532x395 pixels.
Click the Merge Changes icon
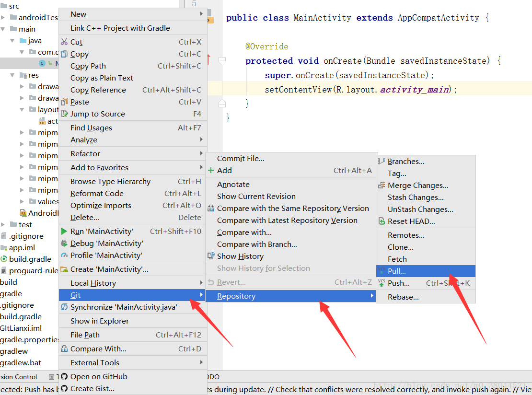(382, 186)
